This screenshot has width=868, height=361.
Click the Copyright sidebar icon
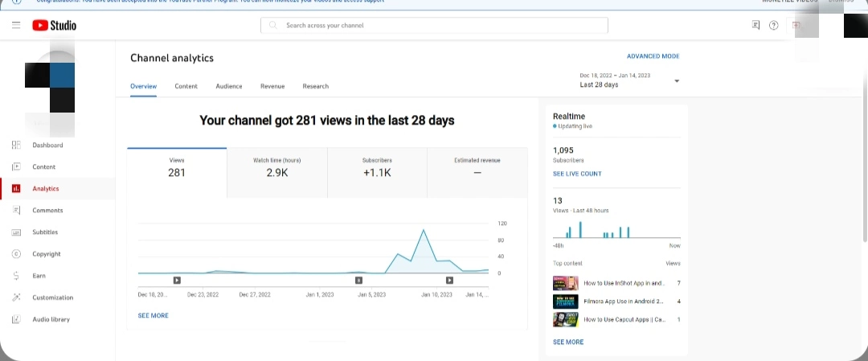16,253
